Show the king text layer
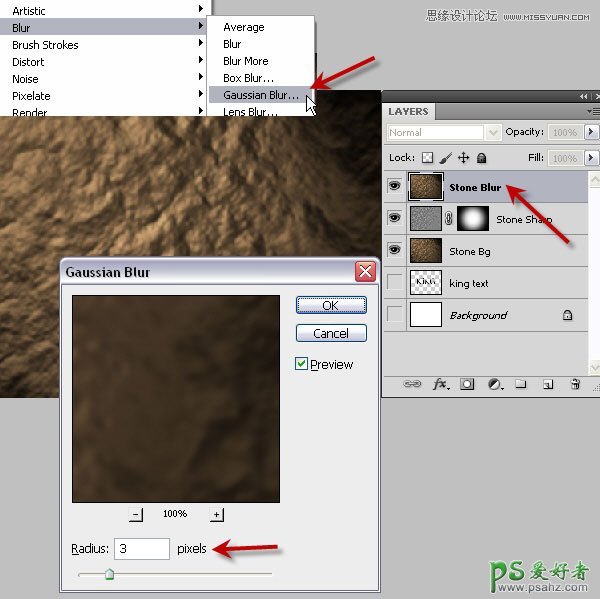Image resolution: width=600 pixels, height=599 pixels. pyautogui.click(x=395, y=283)
